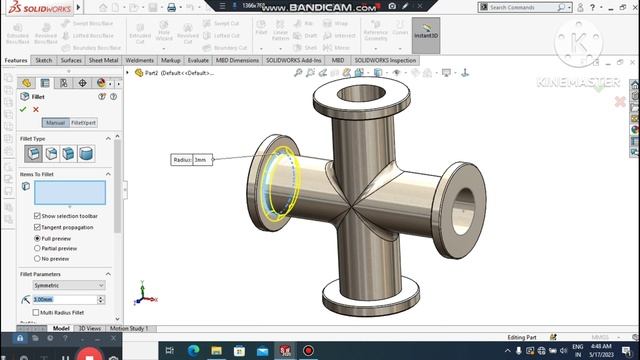The height and width of the screenshot is (360, 640).
Task: Select Variable Size Fillet type icon
Action: 51,154
